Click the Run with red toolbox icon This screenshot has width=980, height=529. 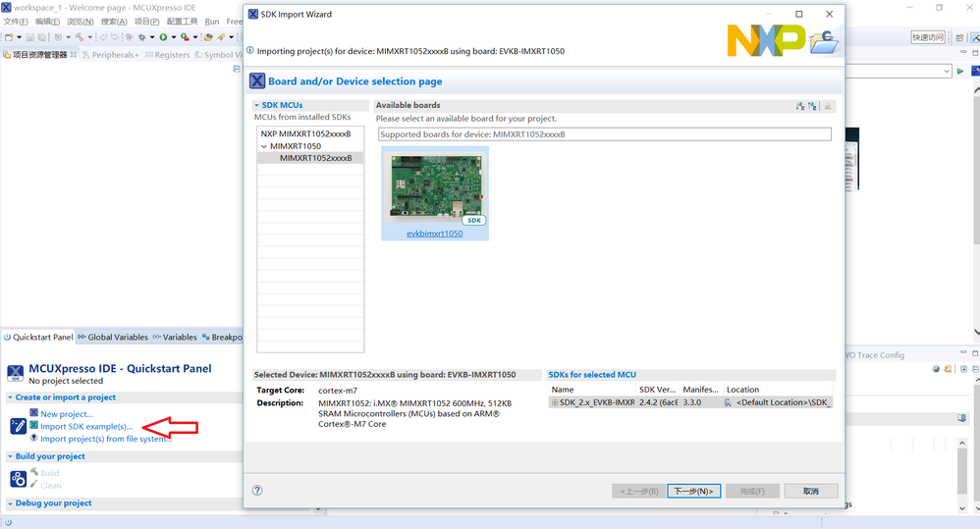pyautogui.click(x=185, y=37)
